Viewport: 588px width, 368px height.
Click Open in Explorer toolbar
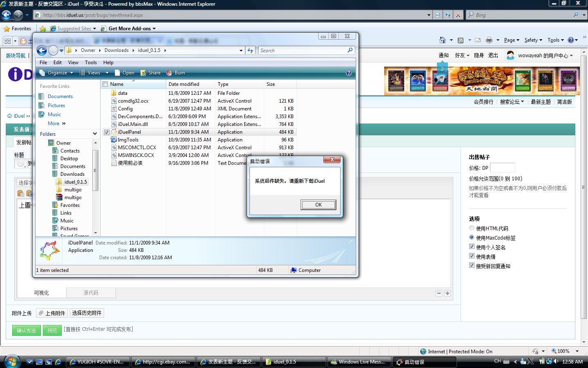click(x=125, y=73)
